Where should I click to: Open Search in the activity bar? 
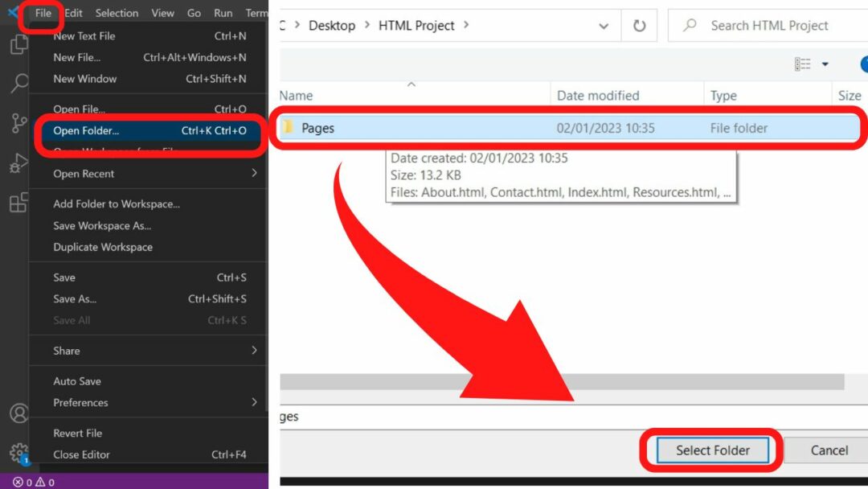[18, 83]
